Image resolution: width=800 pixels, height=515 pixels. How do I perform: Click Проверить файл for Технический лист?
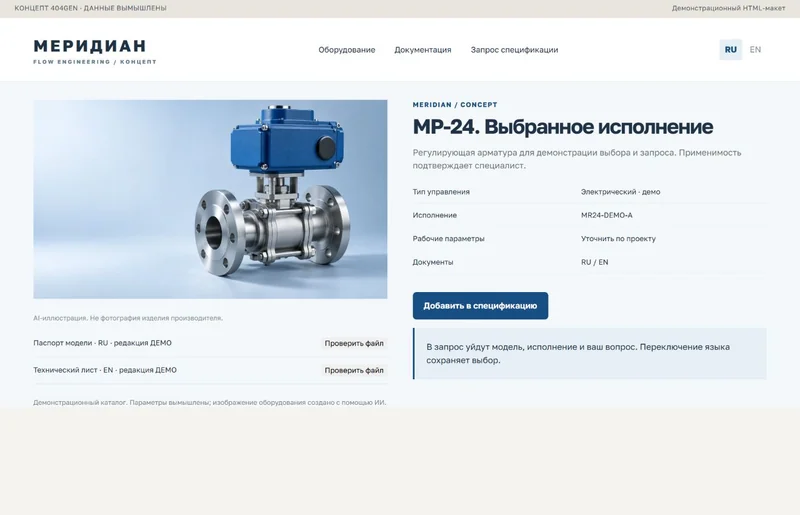tap(354, 371)
